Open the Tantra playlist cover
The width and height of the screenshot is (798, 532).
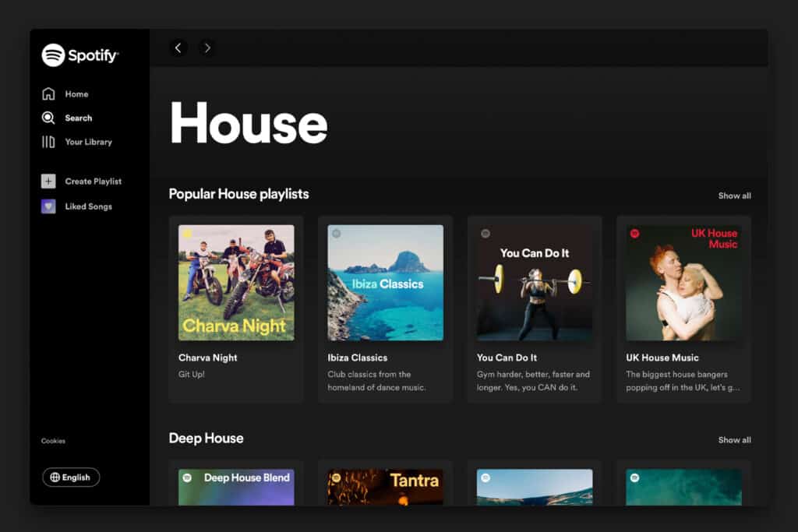385,488
